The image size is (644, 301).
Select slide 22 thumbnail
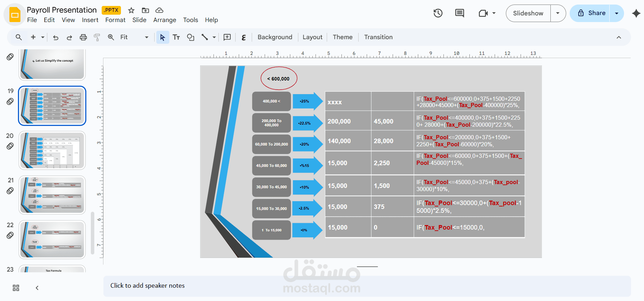tap(52, 240)
